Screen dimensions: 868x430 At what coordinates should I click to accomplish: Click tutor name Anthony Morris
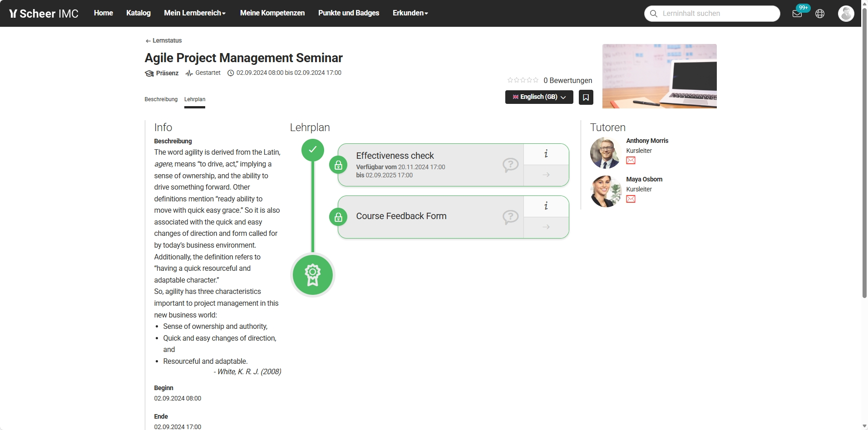click(647, 141)
